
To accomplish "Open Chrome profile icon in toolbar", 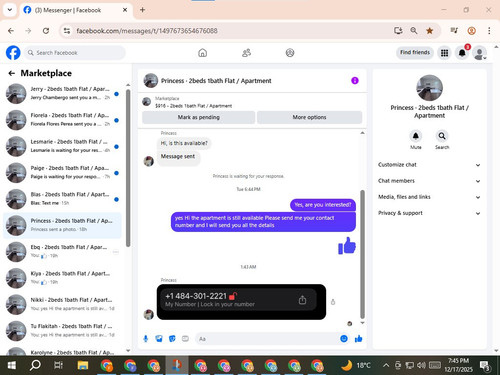I will click(x=471, y=31).
